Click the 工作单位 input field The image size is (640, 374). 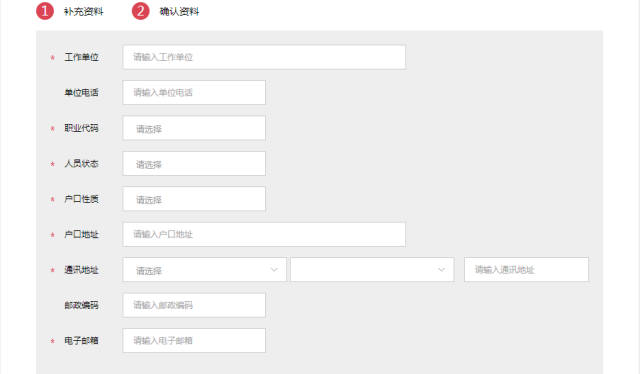[x=264, y=57]
